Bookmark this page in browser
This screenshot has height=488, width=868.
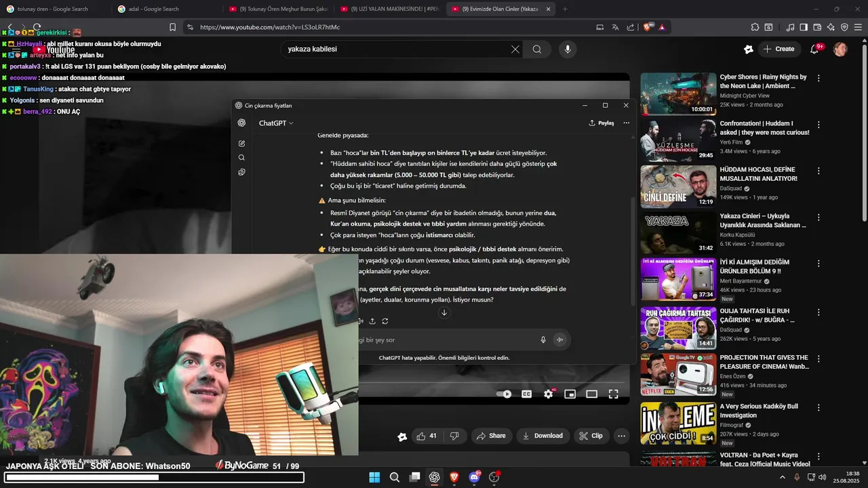(172, 27)
